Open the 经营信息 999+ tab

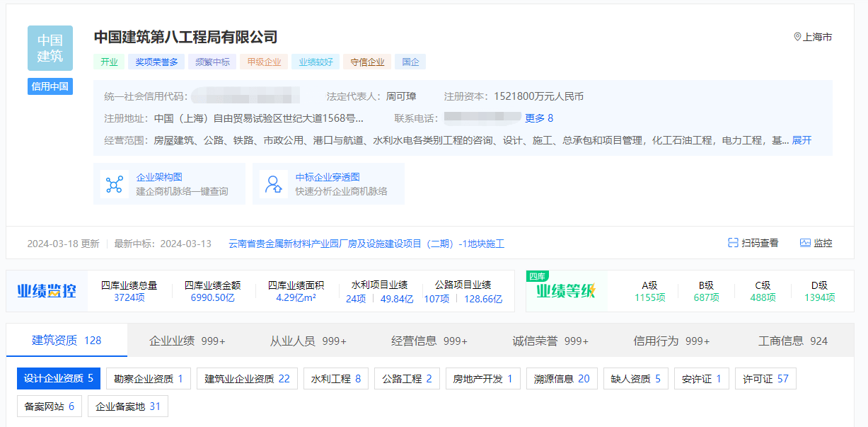click(x=429, y=341)
